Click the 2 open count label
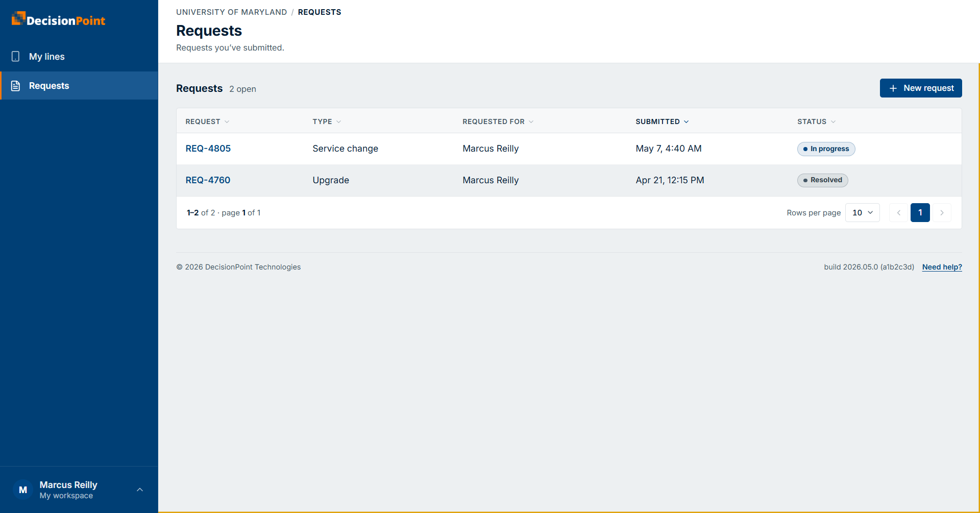Image resolution: width=980 pixels, height=513 pixels. (x=242, y=89)
